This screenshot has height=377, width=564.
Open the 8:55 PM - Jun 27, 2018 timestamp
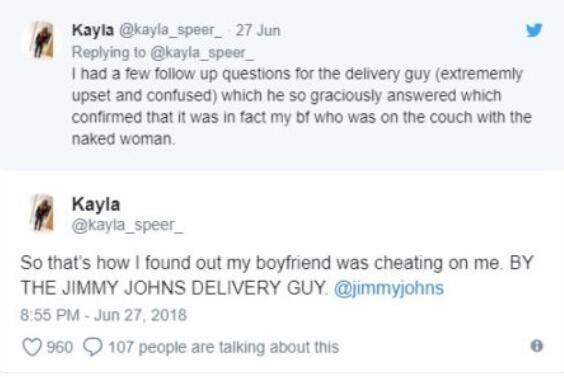tap(104, 315)
